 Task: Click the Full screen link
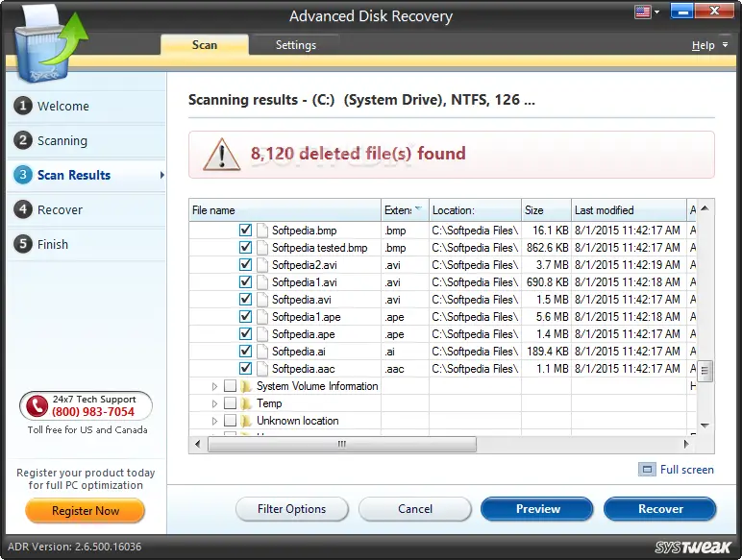[686, 470]
